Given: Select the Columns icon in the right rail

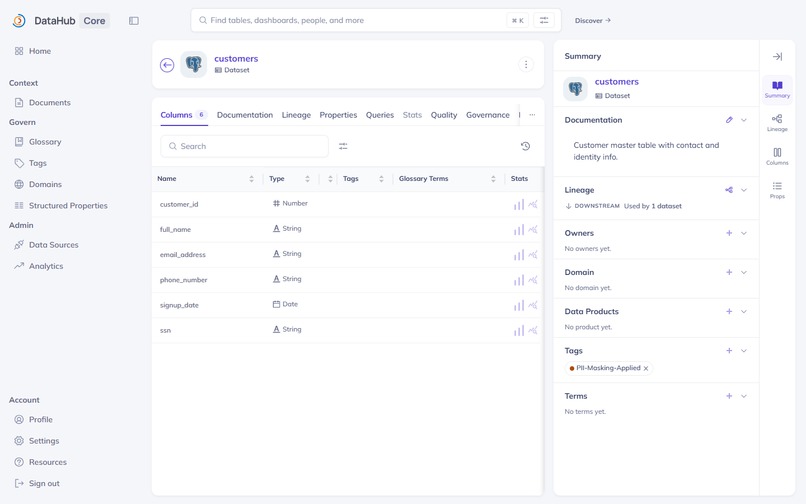Looking at the screenshot, I should click(x=777, y=156).
